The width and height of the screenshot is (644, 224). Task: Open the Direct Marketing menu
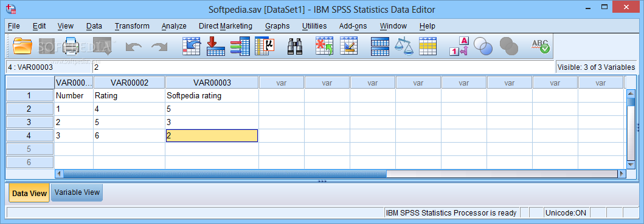pos(225,26)
